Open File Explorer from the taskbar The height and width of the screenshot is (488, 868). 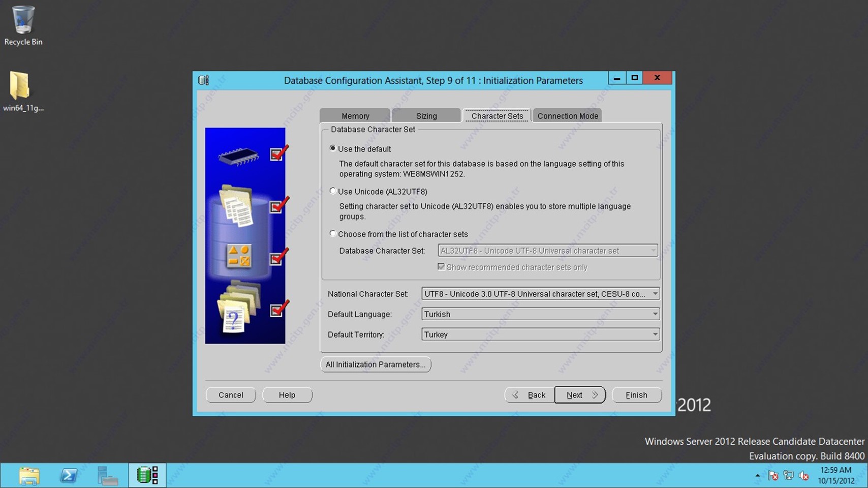29,476
